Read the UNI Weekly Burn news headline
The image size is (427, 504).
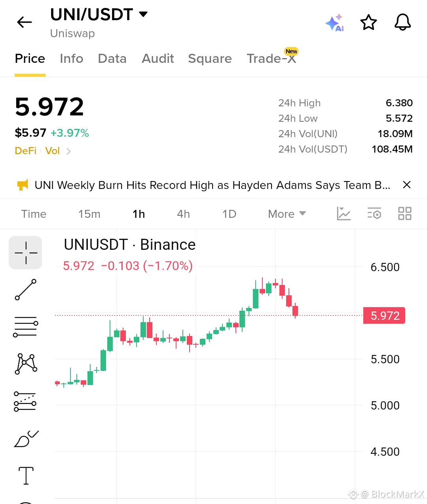[213, 185]
